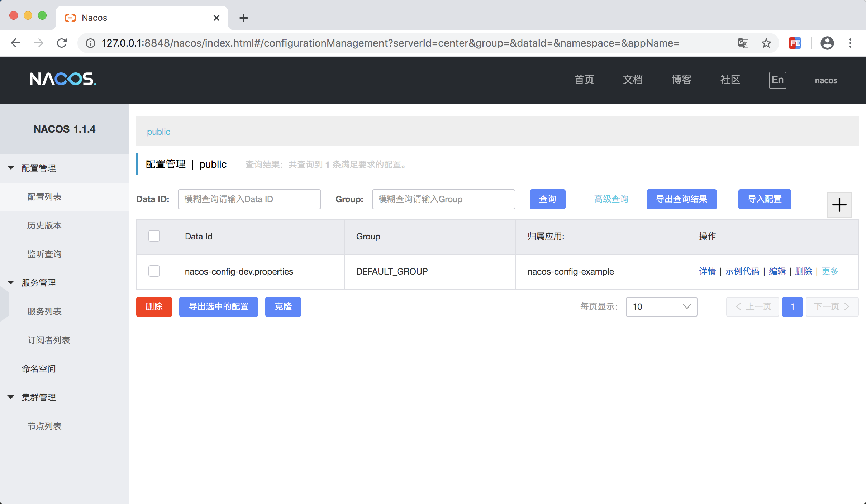Click the browser forward arrow
The height and width of the screenshot is (504, 866).
(x=39, y=43)
